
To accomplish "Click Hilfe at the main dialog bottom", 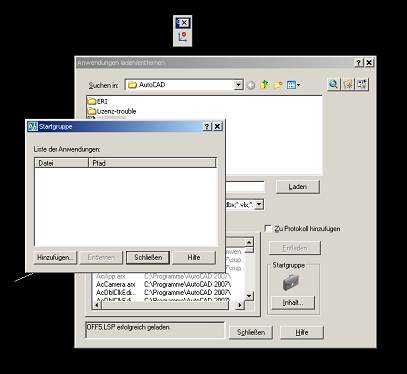I will tap(302, 332).
